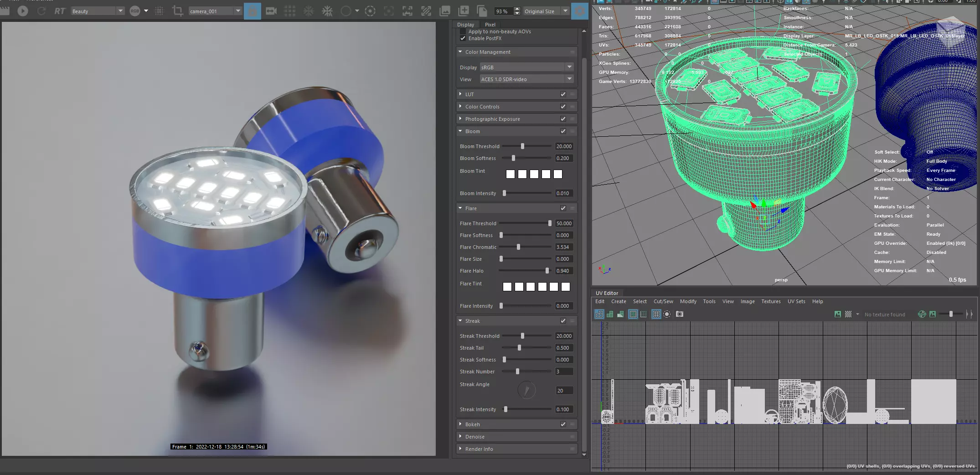Open UV Editor Cut/Sew menu
The width and height of the screenshot is (980, 475).
tap(663, 301)
